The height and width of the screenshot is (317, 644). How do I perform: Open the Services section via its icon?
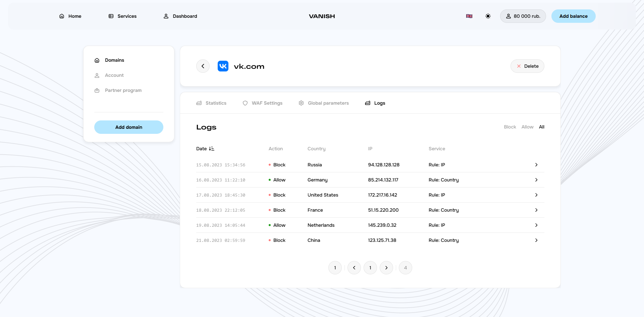click(x=111, y=16)
